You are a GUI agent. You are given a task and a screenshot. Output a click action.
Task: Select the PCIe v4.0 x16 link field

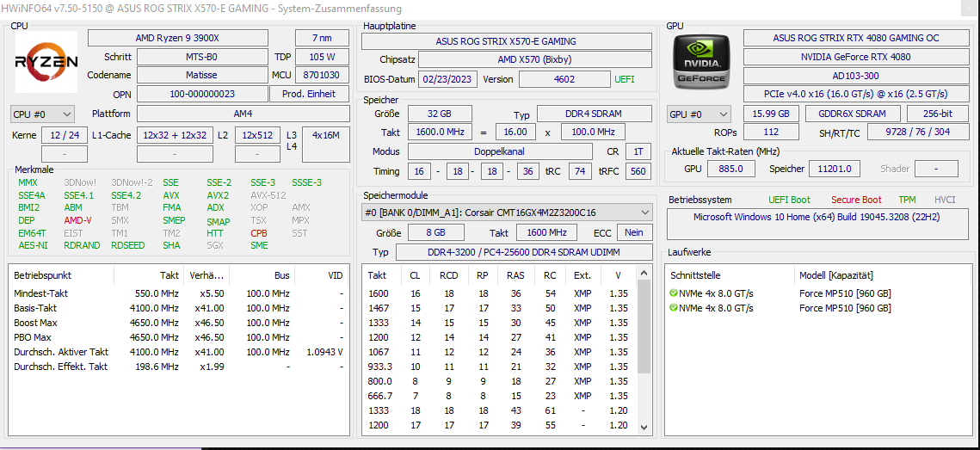(855, 95)
